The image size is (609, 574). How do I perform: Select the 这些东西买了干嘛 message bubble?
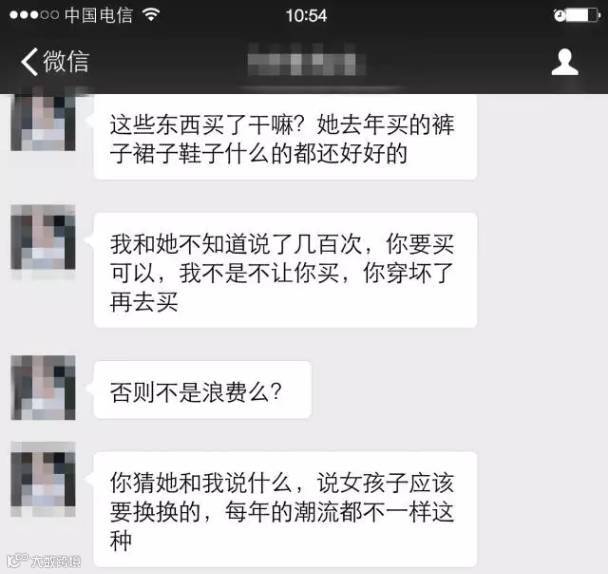285,137
